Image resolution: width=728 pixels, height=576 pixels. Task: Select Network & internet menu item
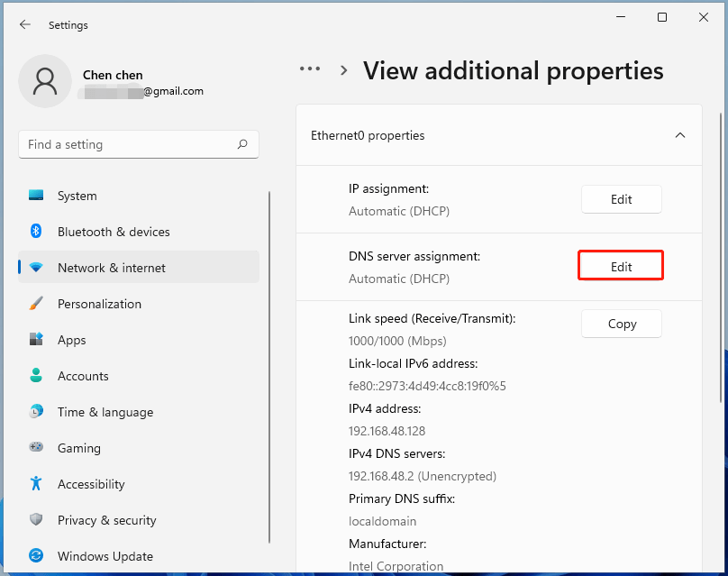112,268
